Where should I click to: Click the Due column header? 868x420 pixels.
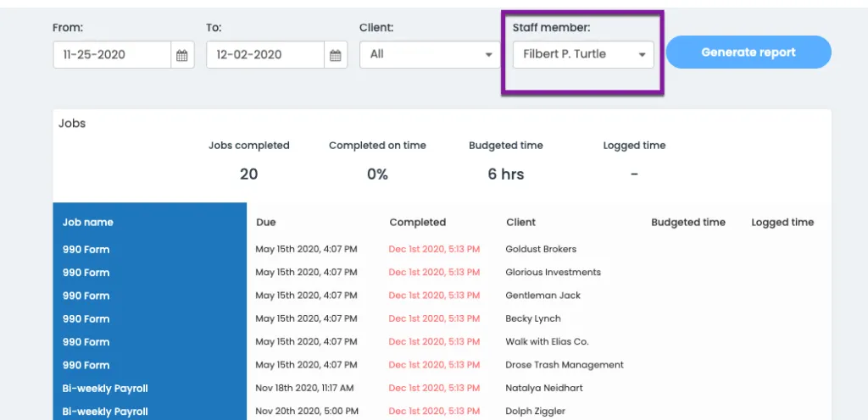point(265,222)
